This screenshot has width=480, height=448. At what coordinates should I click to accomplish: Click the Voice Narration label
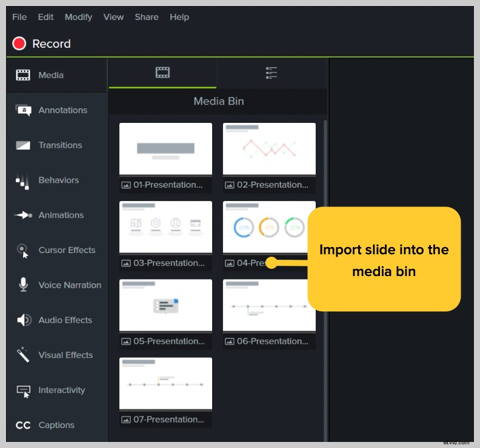click(70, 285)
